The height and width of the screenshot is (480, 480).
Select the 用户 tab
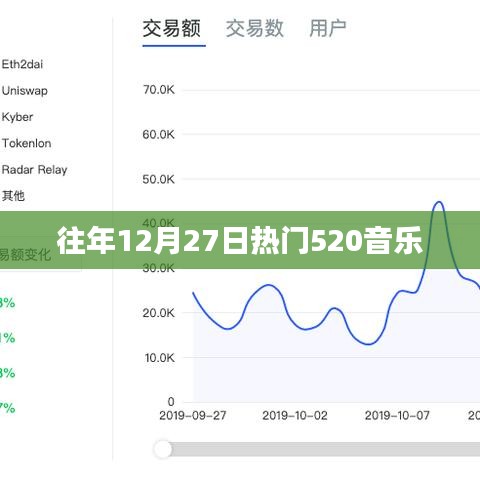[328, 28]
